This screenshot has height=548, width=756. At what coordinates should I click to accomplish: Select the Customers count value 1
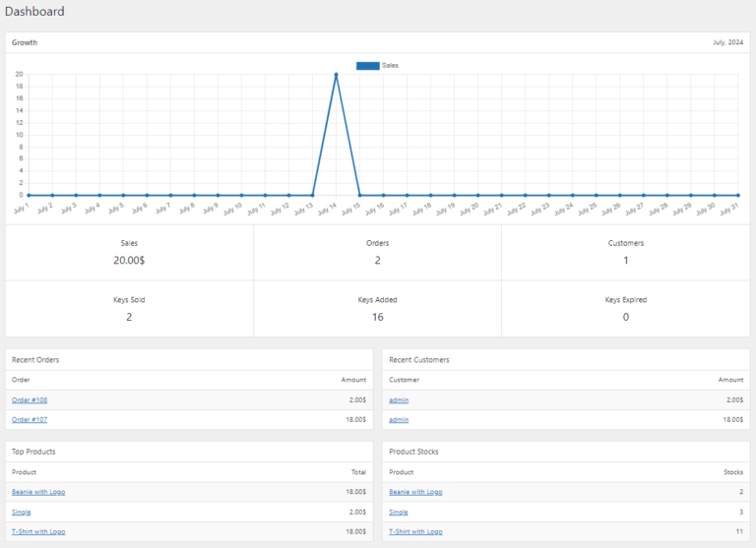click(626, 261)
